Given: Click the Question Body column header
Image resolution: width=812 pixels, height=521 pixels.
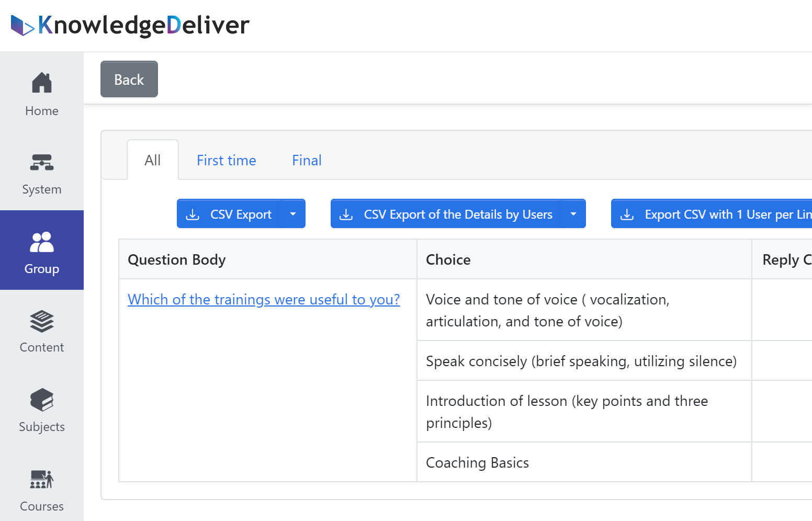Looking at the screenshot, I should [x=177, y=259].
